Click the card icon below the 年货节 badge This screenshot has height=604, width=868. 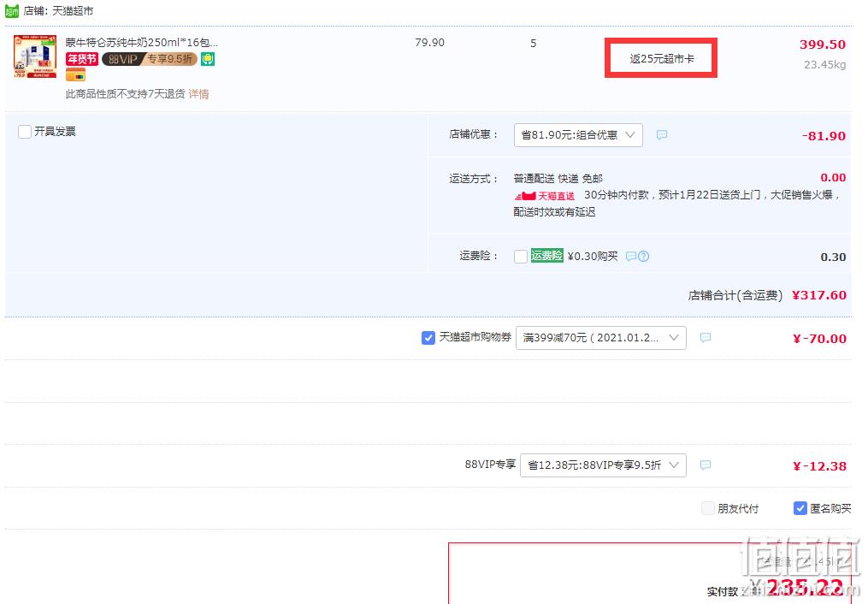point(76,74)
